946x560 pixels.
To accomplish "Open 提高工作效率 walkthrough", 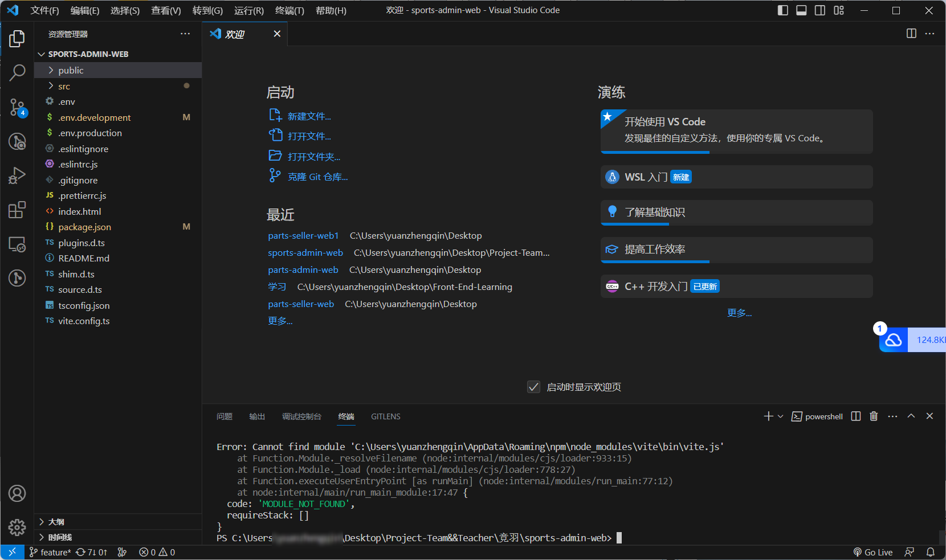I will [736, 250].
